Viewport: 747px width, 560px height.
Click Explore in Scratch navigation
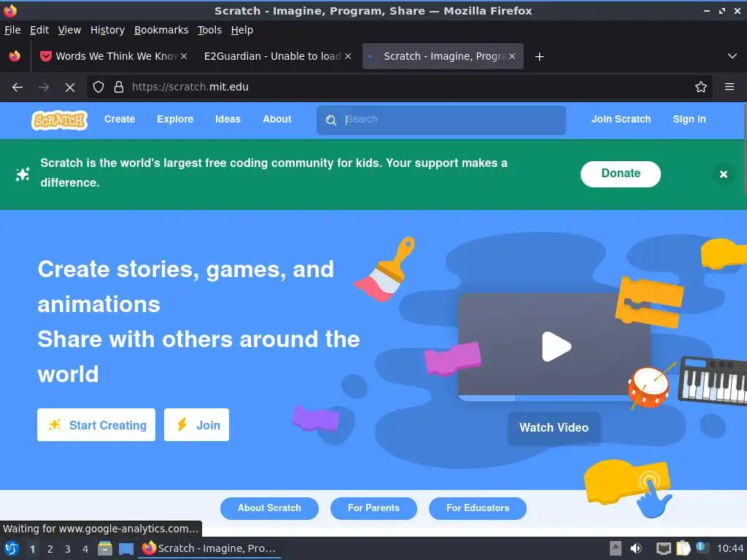[175, 120]
